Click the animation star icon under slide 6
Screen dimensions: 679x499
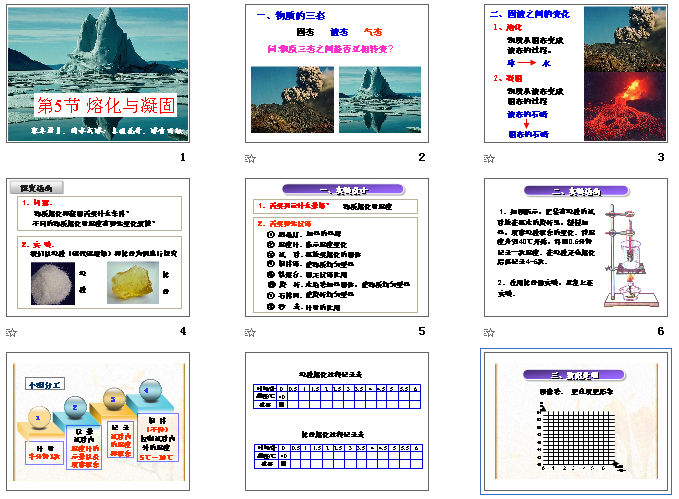pyautogui.click(x=489, y=332)
